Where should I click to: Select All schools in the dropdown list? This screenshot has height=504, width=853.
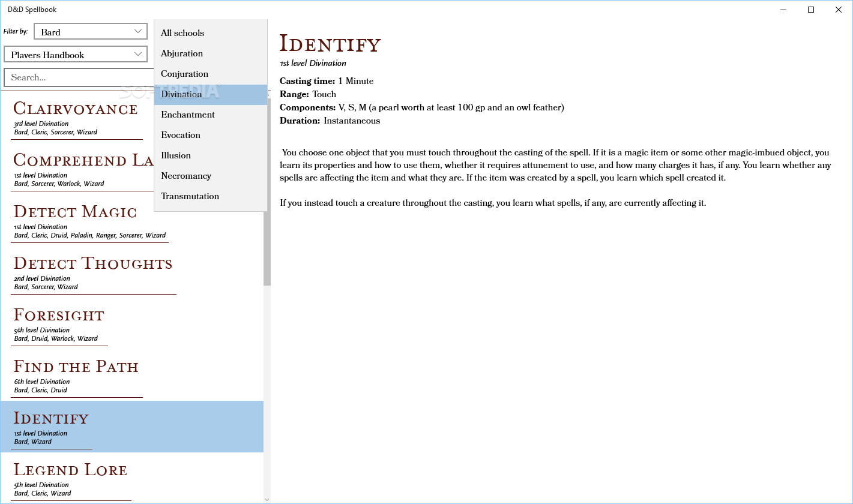[x=211, y=33]
